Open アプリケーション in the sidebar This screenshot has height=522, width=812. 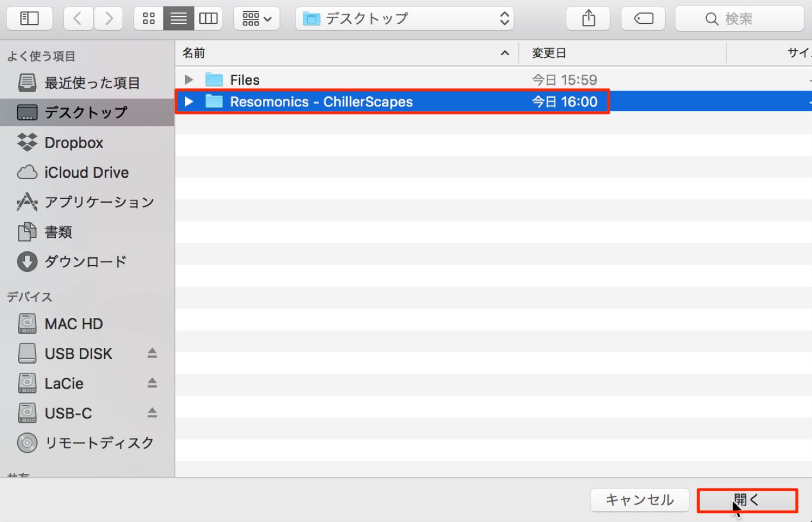click(87, 202)
